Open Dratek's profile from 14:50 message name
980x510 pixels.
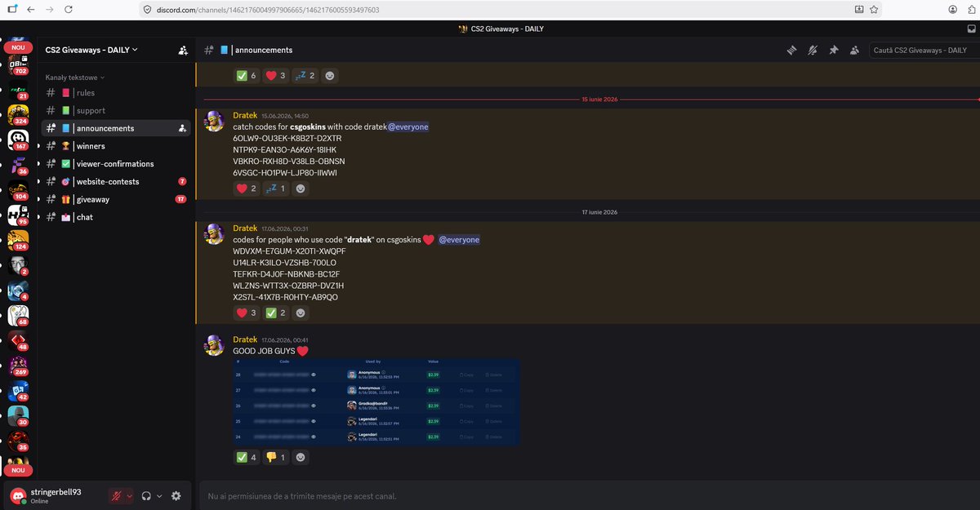tap(245, 116)
